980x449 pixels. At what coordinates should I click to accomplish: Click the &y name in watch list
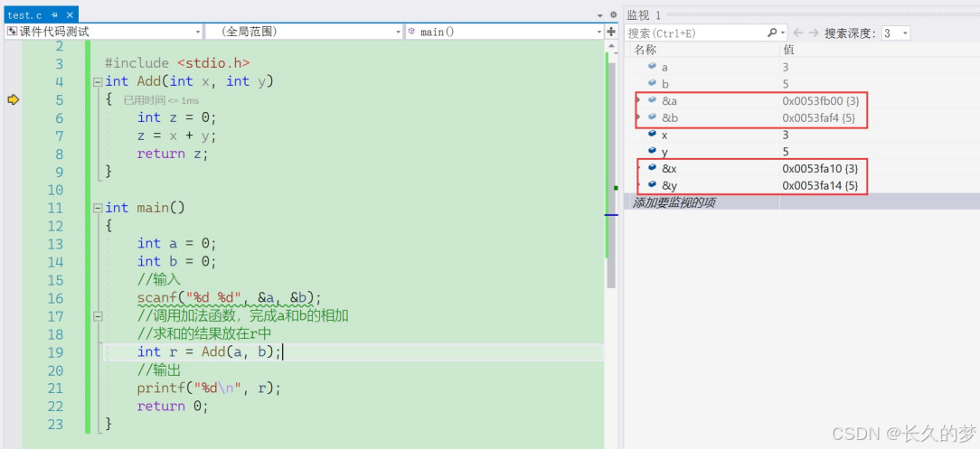tap(669, 185)
